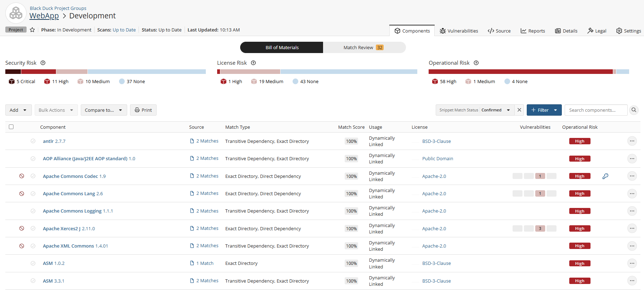Click the Operational Risk column header
The height and width of the screenshot is (290, 644).
click(580, 127)
